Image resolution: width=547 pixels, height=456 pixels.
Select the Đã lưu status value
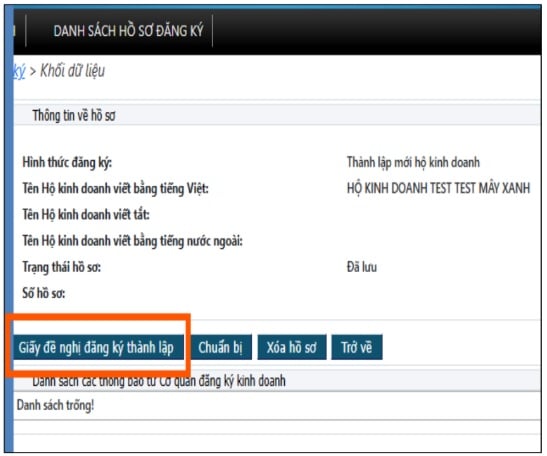362,267
